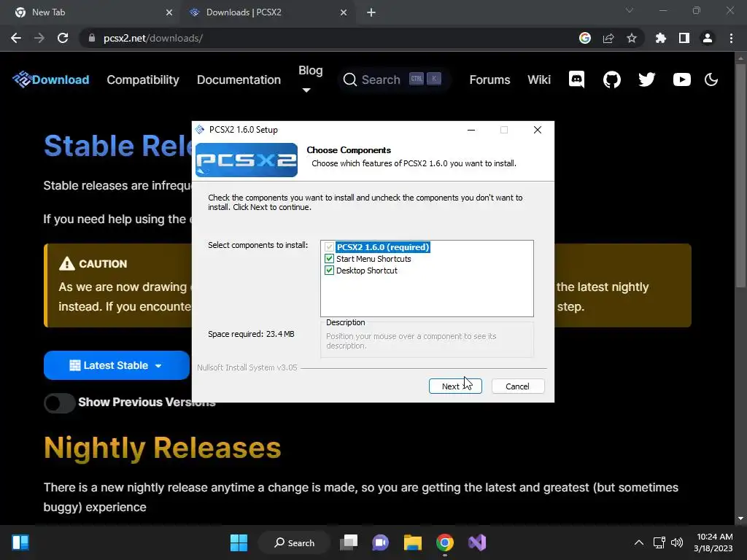Toggle the Chrome side panel icon
Screen dimensions: 747x560
click(x=684, y=38)
